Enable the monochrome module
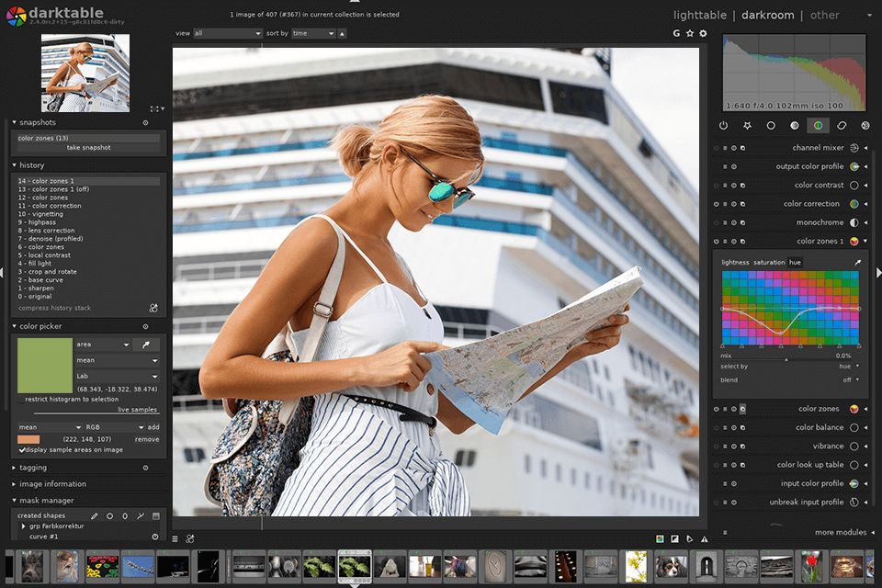Screen dimensions: 882x588 pos(716,223)
